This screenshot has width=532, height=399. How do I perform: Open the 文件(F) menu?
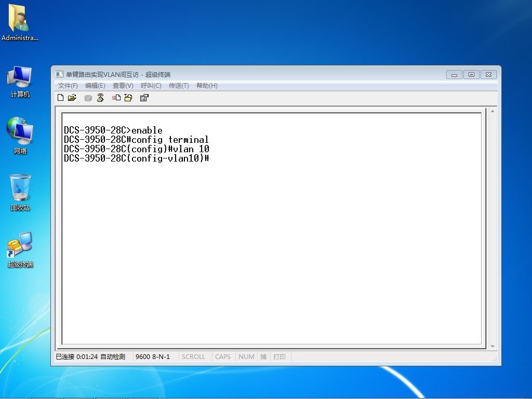(x=68, y=86)
